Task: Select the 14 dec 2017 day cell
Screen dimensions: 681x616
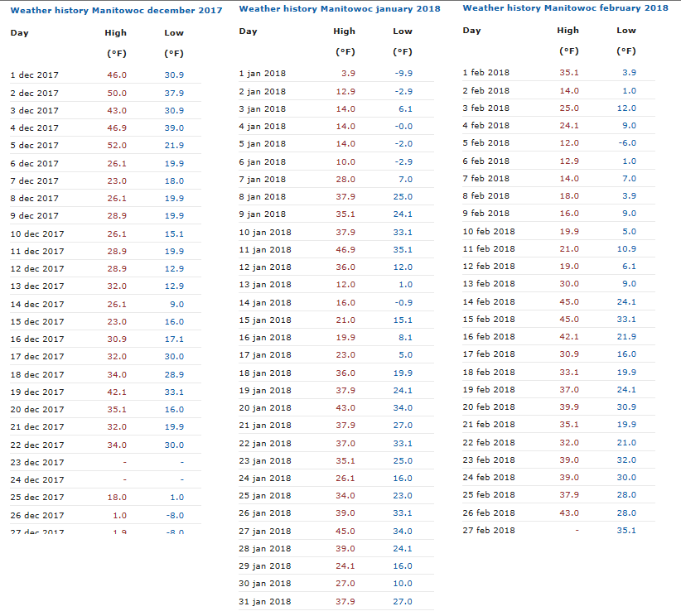Action: coord(37,304)
